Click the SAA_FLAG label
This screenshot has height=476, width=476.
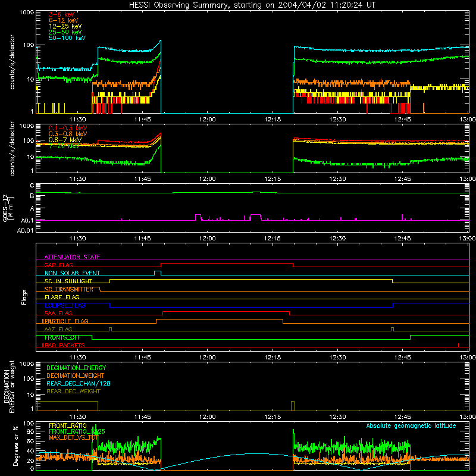(x=58, y=313)
